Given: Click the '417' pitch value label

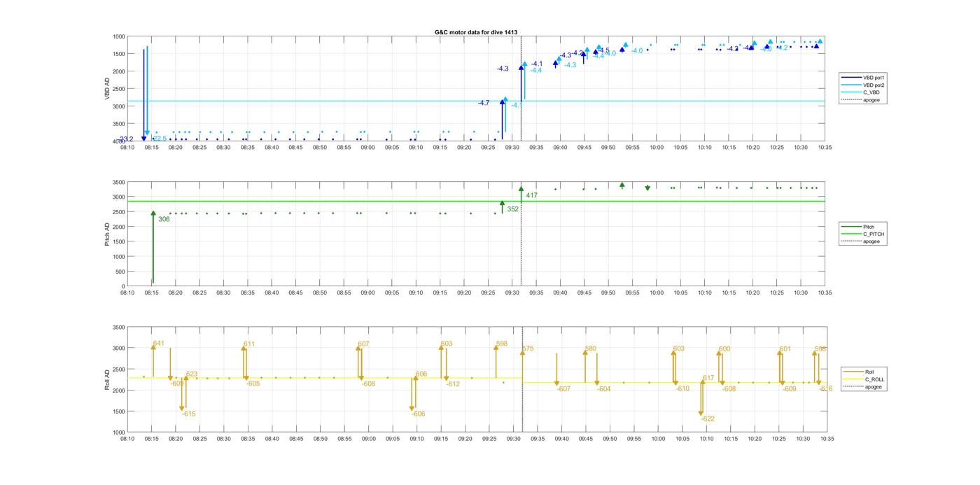Looking at the screenshot, I should (x=531, y=195).
